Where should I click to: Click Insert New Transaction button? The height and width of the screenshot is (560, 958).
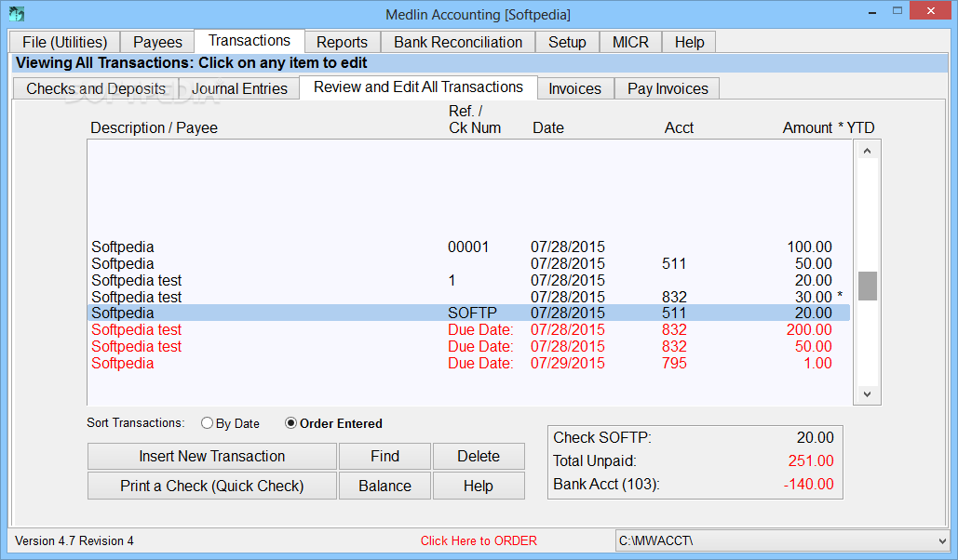pyautogui.click(x=212, y=456)
